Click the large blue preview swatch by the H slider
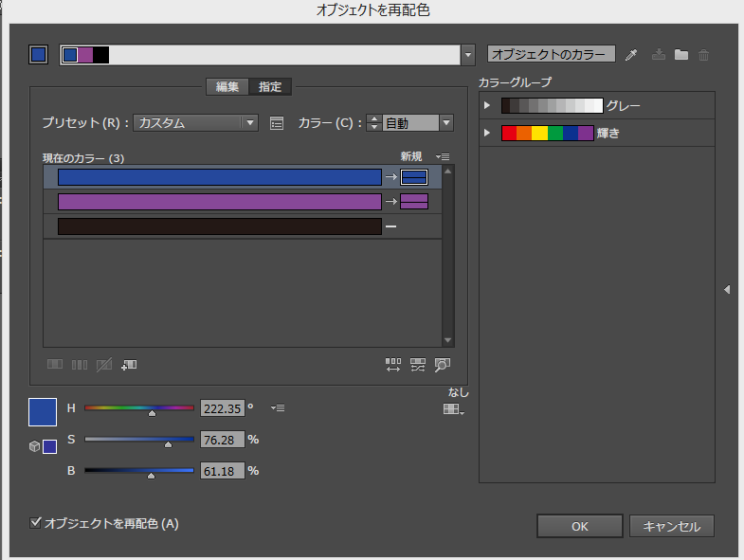This screenshot has height=560, width=744. click(43, 412)
